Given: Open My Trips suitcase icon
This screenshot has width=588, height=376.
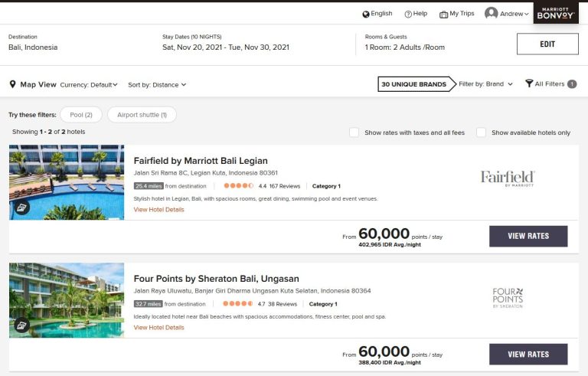Looking at the screenshot, I should tap(443, 15).
